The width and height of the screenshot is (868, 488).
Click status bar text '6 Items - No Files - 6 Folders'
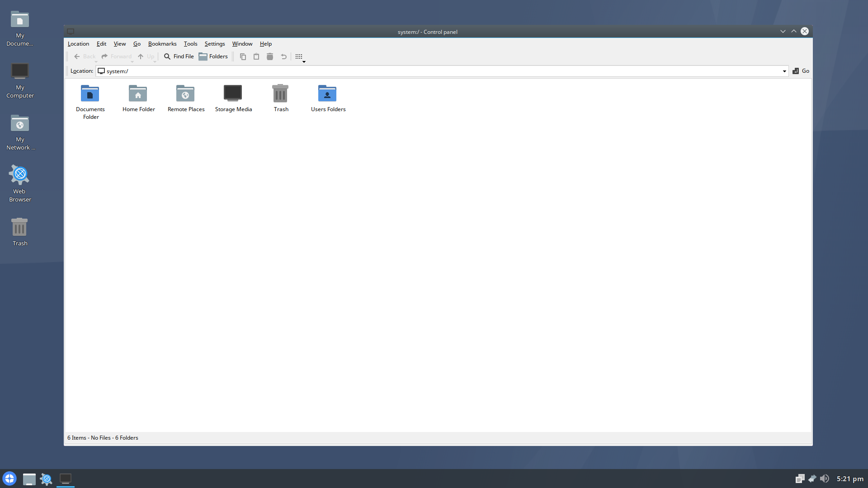click(103, 438)
